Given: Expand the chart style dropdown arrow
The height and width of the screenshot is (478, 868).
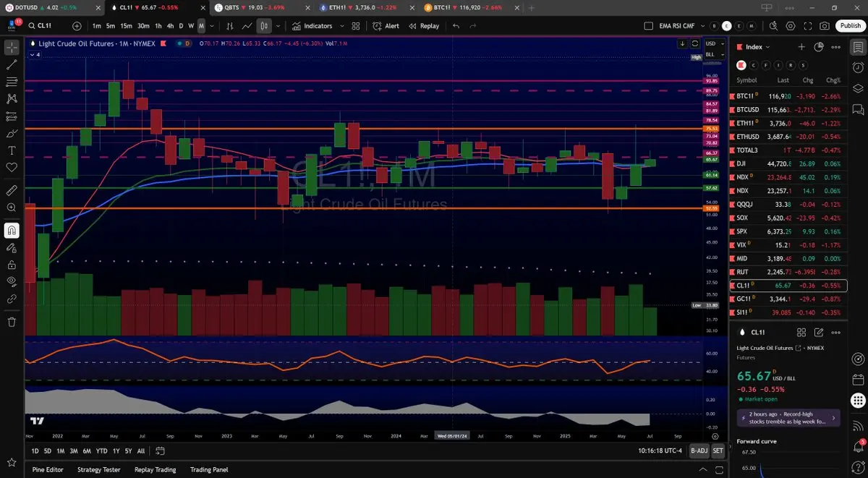Looking at the screenshot, I should coord(278,25).
